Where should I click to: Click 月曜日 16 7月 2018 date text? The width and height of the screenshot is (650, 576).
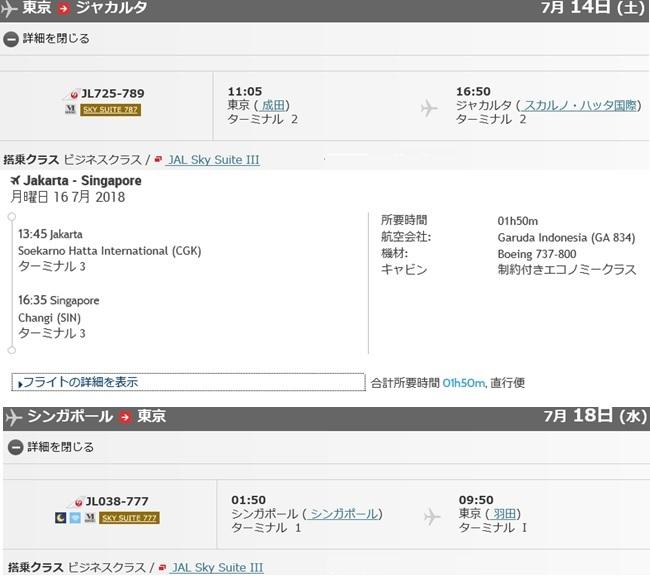click(x=68, y=197)
